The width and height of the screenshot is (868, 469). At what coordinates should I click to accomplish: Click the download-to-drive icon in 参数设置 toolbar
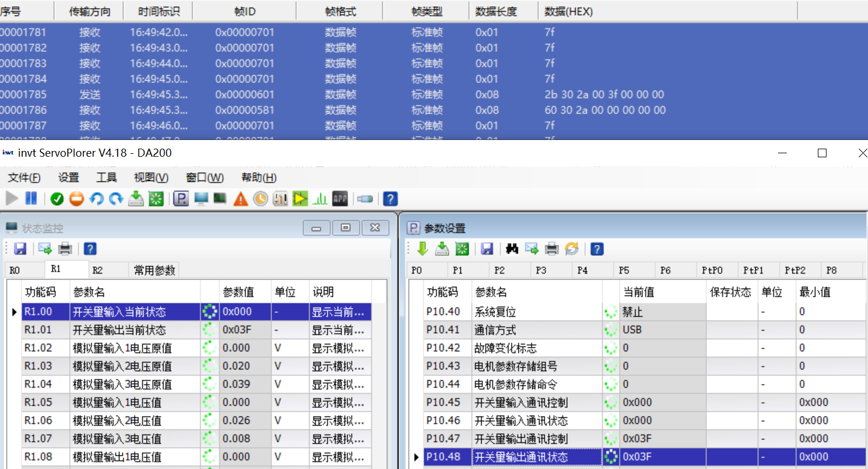point(442,248)
